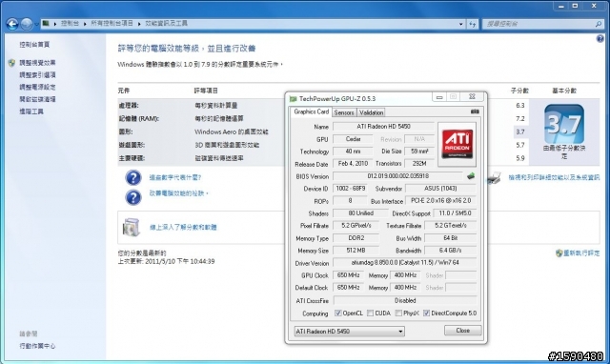This screenshot has width=610, height=364.
Task: Click the Back arrow in Control Panel
Action: 12,24
